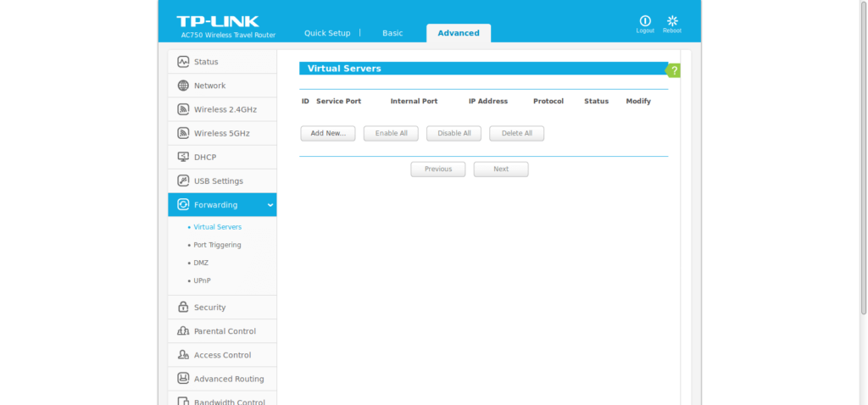Image resolution: width=868 pixels, height=405 pixels.
Task: Open the green help question mark
Action: pyautogui.click(x=674, y=70)
